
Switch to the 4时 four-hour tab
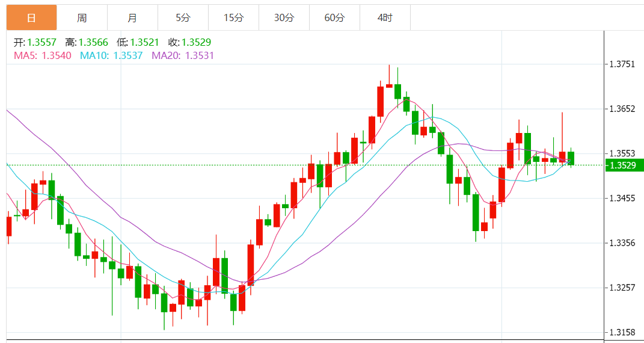385,18
